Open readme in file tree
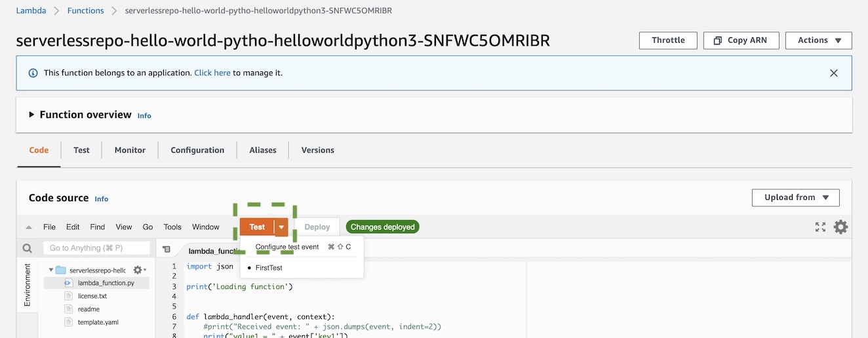Viewport: 868px width, 338px height. [89, 309]
